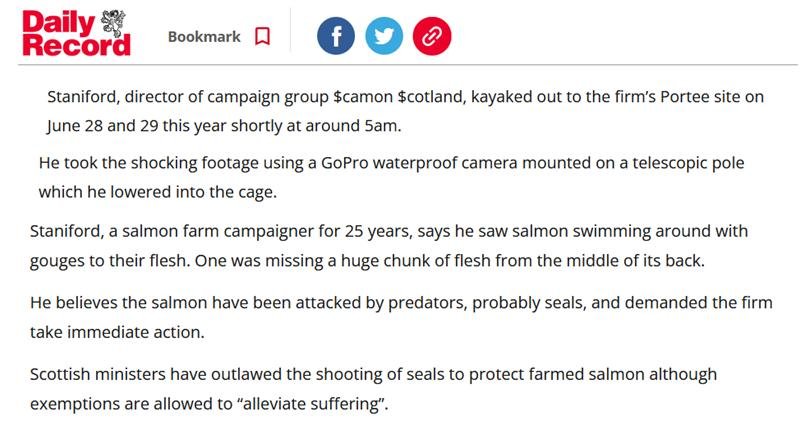Image resolution: width=811 pixels, height=436 pixels.
Task: Click the words "$camon $cotland" in the first paragraph
Action: point(400,97)
